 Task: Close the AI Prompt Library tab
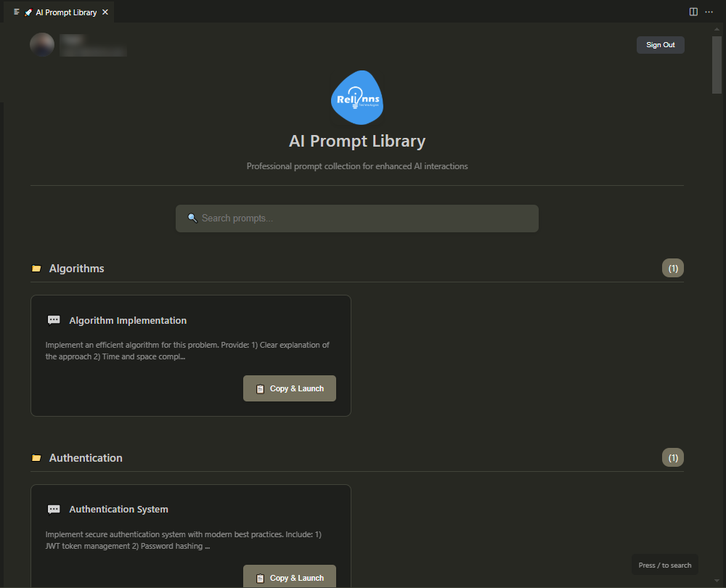[105, 12]
